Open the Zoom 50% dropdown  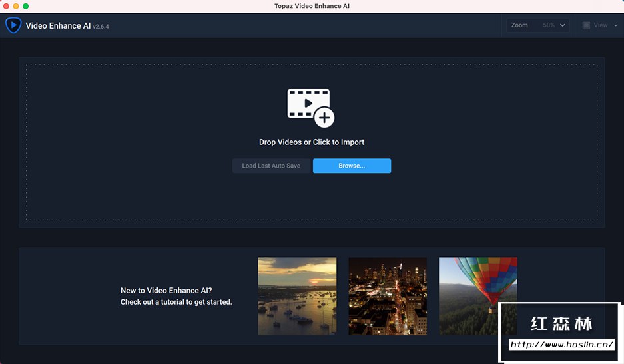tap(537, 25)
